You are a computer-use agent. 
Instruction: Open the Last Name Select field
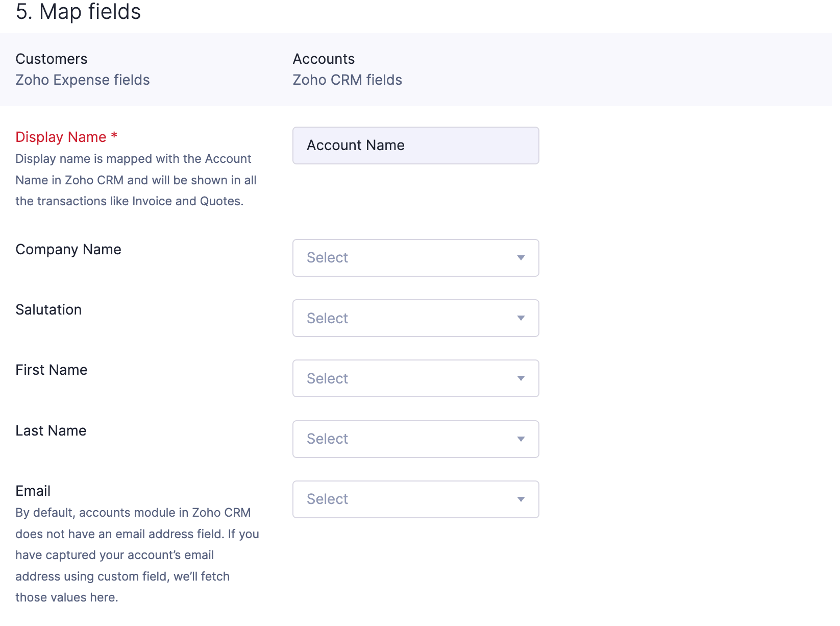(403, 439)
